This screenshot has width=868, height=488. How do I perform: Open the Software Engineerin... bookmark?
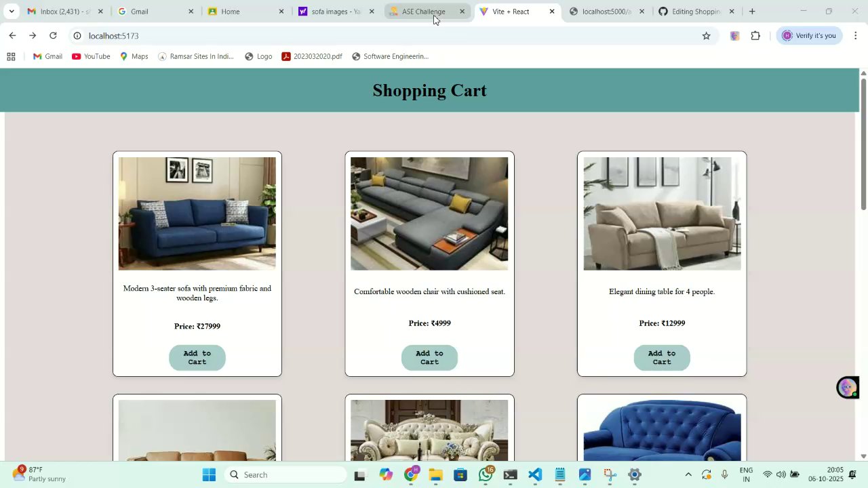click(x=390, y=57)
